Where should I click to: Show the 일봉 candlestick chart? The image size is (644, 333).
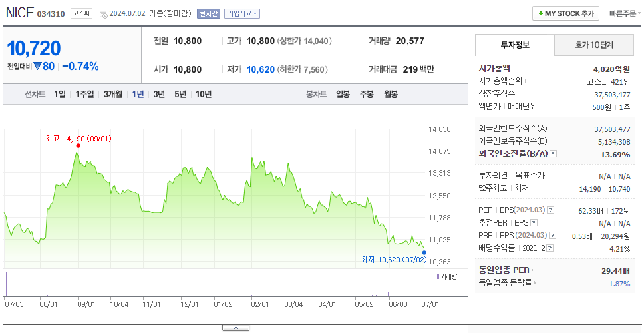[x=343, y=94]
